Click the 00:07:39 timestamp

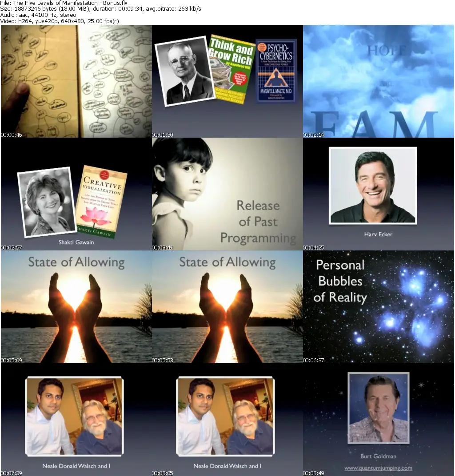tap(11, 473)
